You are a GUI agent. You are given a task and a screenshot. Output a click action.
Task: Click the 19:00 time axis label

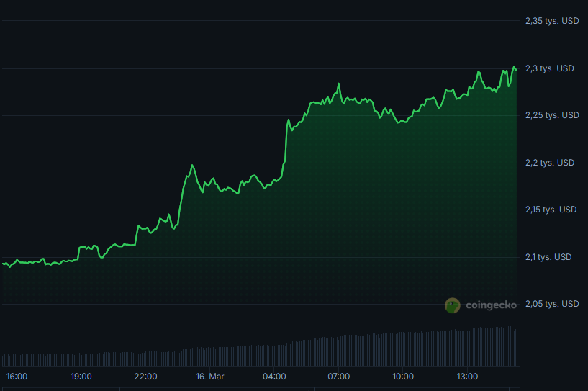click(x=81, y=377)
